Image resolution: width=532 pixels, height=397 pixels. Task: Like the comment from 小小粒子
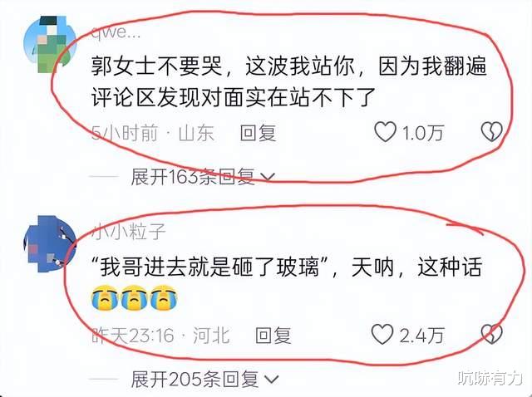point(382,334)
